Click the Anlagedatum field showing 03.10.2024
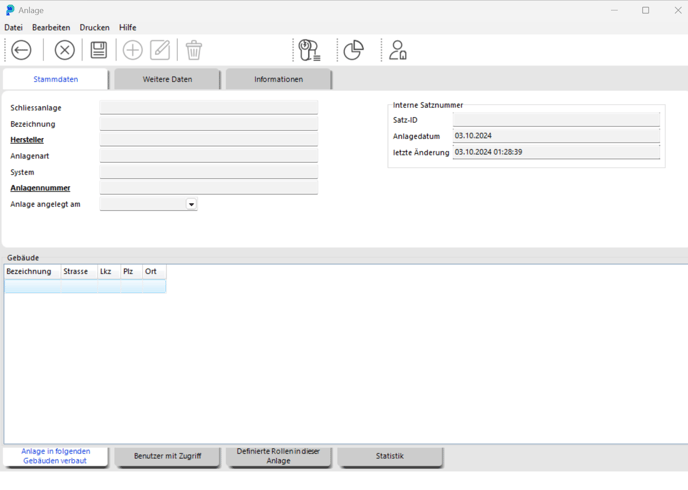Viewport: 688px width, 490px height. click(x=556, y=136)
